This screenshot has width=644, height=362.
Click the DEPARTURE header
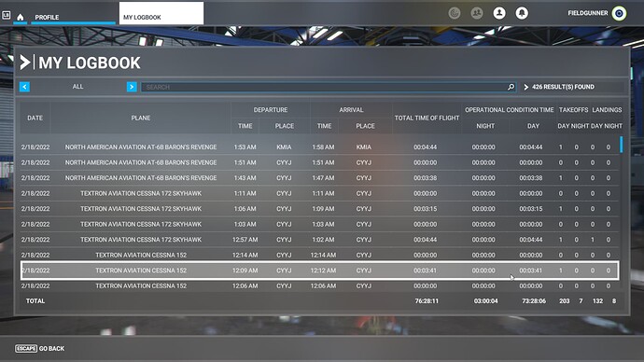[271, 110]
